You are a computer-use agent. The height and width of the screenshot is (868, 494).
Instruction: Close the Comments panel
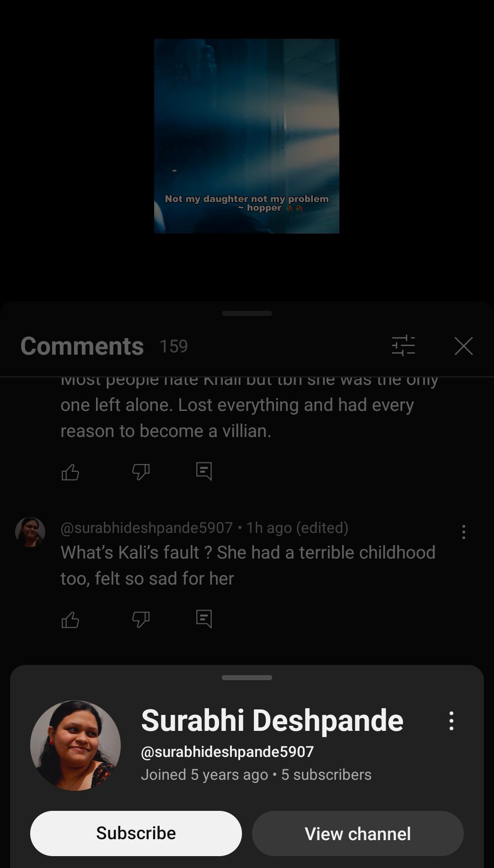(464, 346)
